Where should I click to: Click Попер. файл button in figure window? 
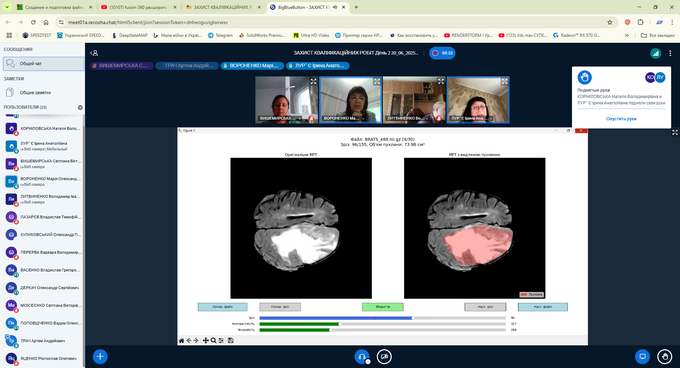(x=223, y=307)
